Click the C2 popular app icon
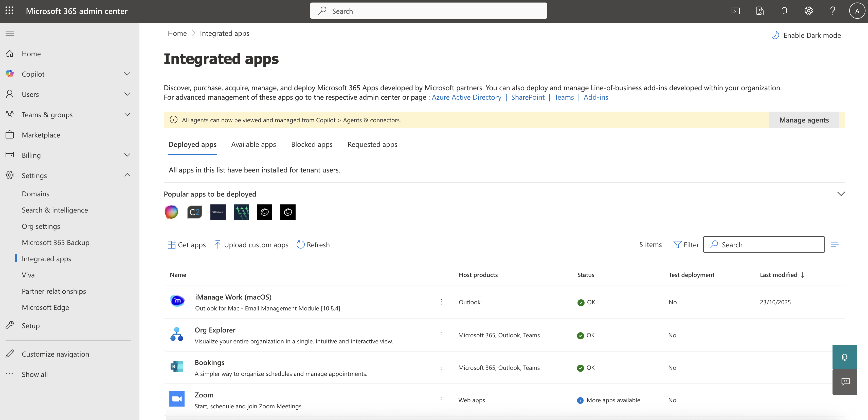Viewport: 868px width, 420px height. pyautogui.click(x=194, y=212)
